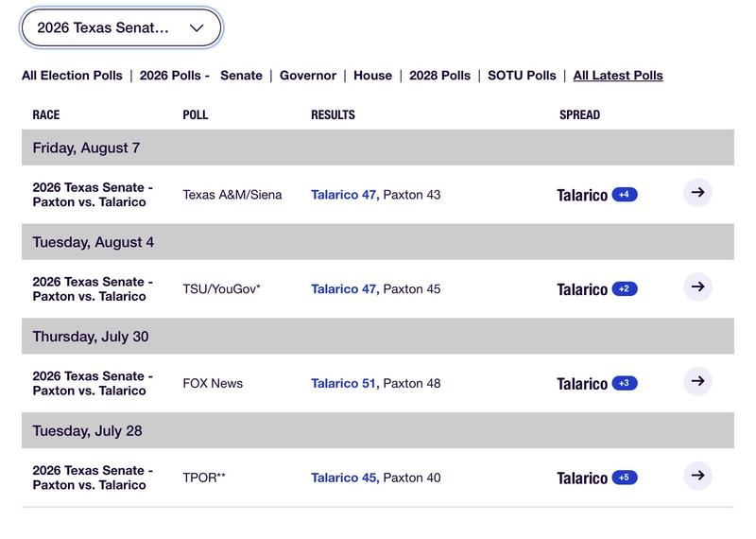This screenshot has height=539, width=756.
Task: Click the dropdown chevron arrow
Action: tap(197, 28)
